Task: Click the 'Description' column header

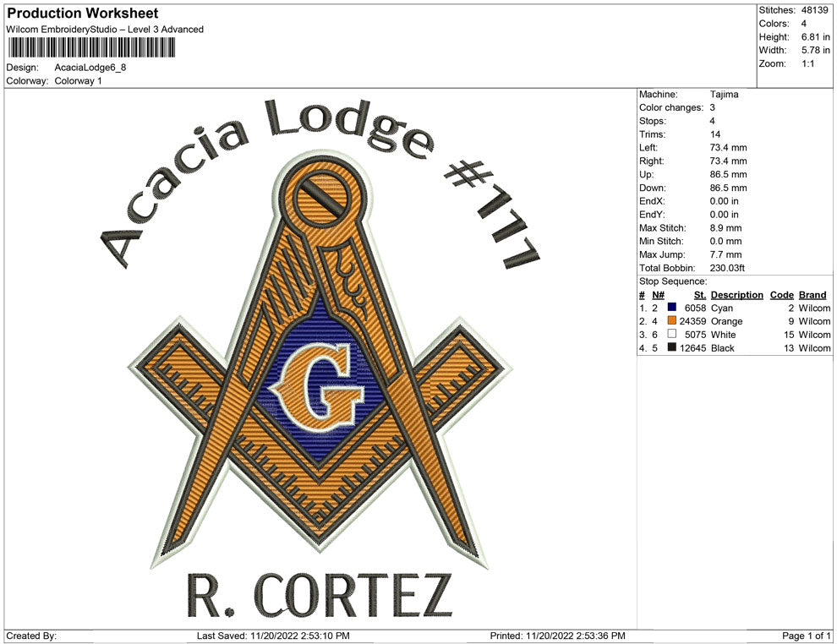Action: tap(736, 295)
